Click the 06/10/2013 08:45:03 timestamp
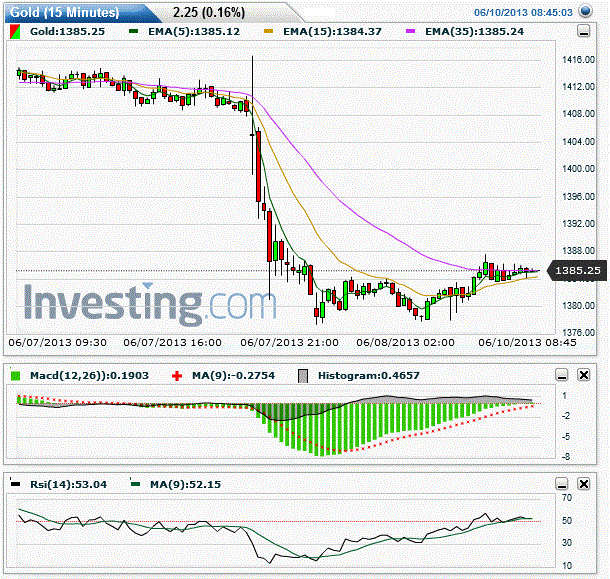This screenshot has height=579, width=610. (523, 12)
